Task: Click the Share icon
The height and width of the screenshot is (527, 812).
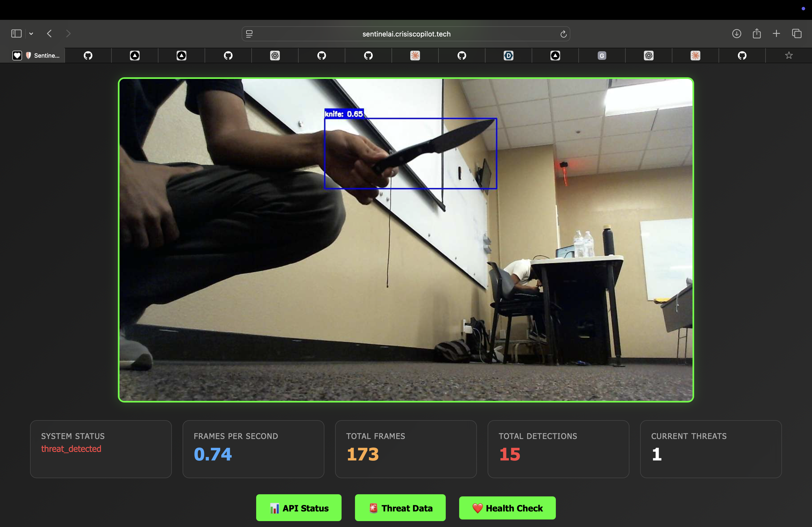Action: point(756,33)
